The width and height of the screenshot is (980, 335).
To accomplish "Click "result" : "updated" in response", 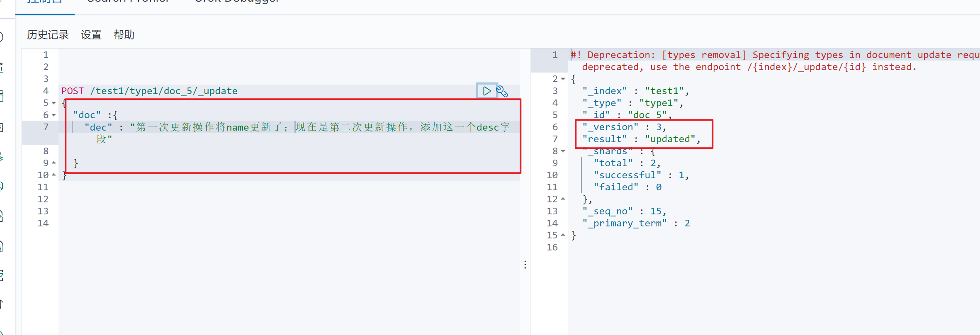I will tap(641, 139).
